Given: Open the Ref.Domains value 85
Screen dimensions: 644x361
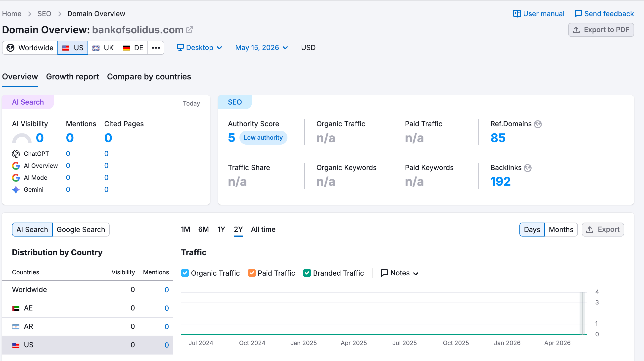Looking at the screenshot, I should click(x=498, y=138).
